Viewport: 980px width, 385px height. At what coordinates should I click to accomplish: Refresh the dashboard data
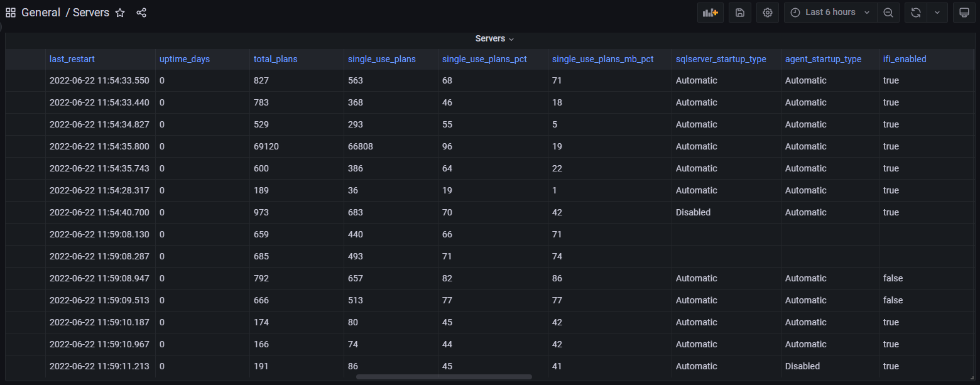[x=915, y=12]
